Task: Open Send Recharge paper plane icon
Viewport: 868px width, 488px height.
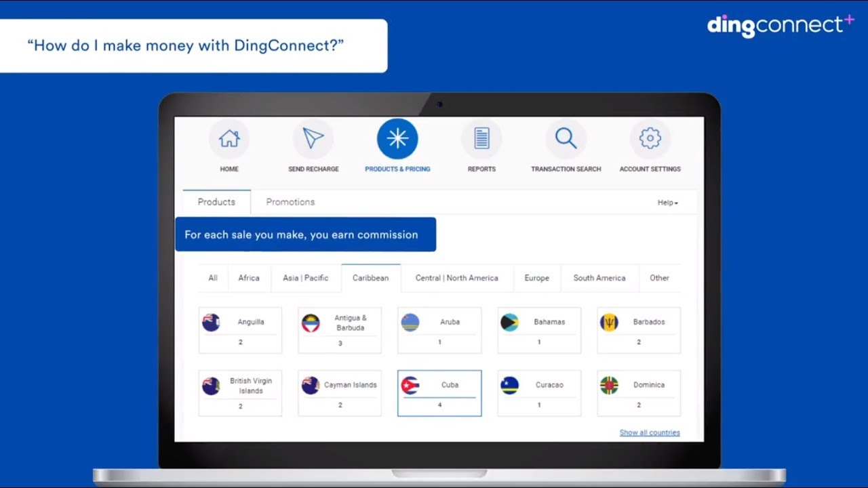Action: [313, 138]
